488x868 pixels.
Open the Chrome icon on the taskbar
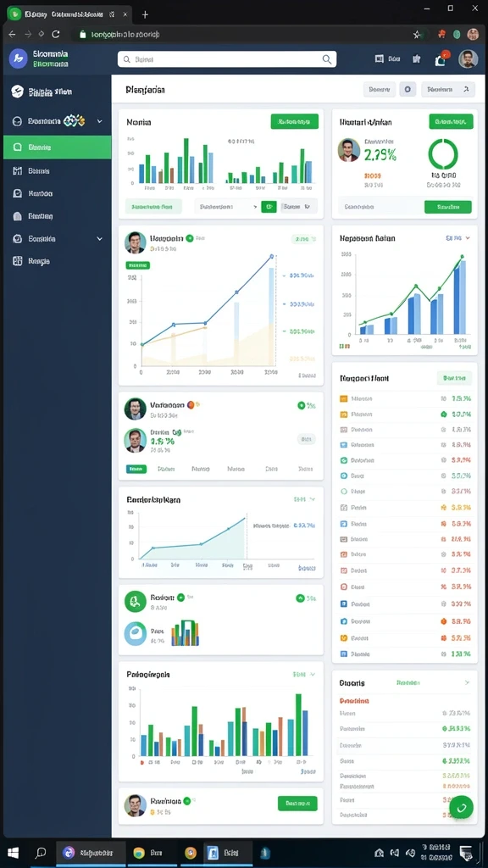pyautogui.click(x=139, y=853)
